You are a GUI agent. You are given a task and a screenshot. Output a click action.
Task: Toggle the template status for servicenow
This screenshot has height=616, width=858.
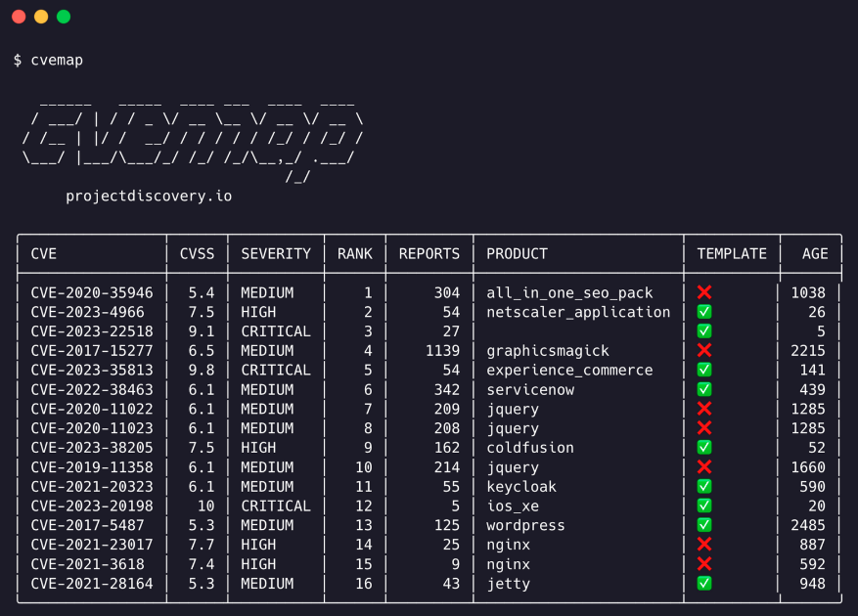(703, 389)
